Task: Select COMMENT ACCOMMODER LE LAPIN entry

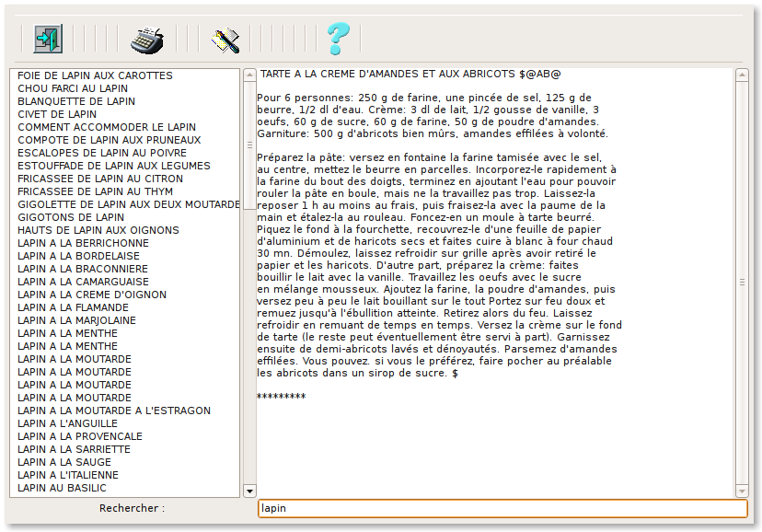Action: 107,127
